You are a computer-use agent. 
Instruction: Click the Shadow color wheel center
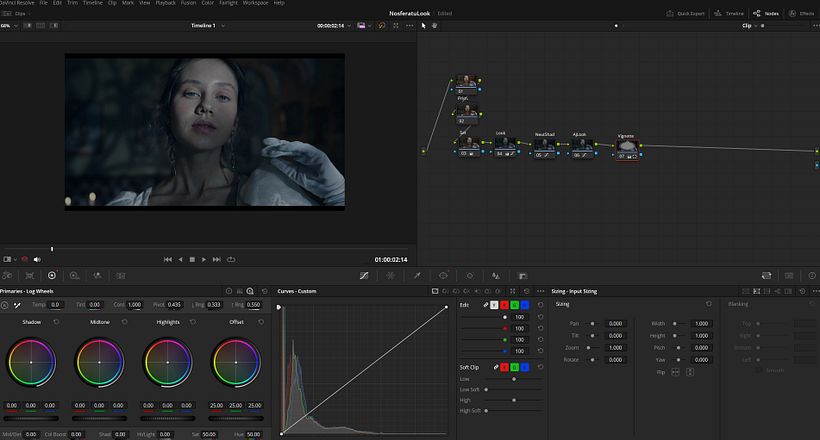pyautogui.click(x=31, y=362)
